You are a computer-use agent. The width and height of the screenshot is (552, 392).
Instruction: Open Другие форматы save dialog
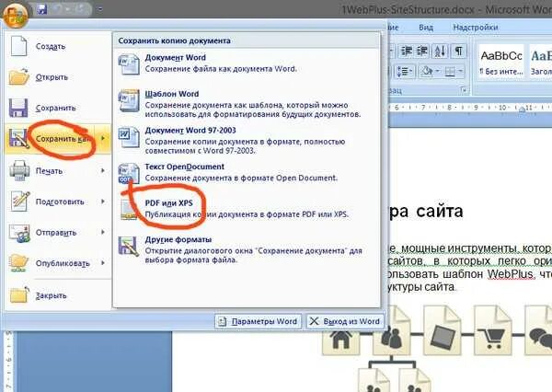(248, 249)
